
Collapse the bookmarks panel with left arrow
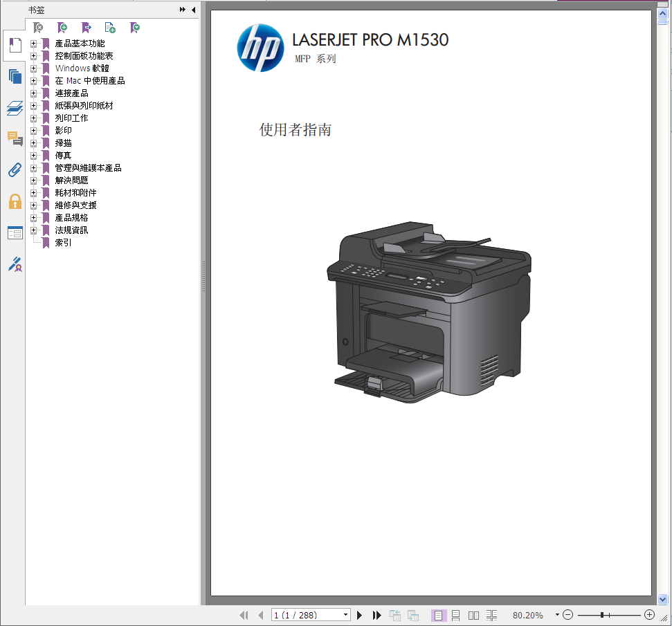(x=193, y=10)
